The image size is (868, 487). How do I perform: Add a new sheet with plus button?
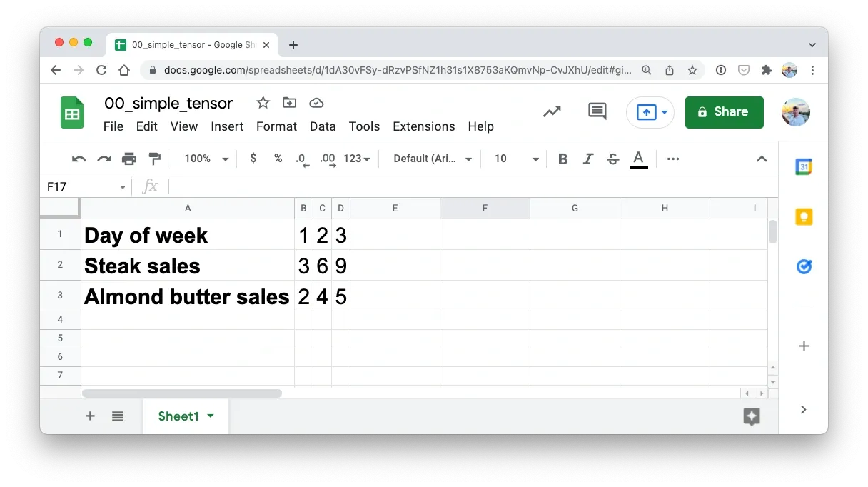point(90,416)
